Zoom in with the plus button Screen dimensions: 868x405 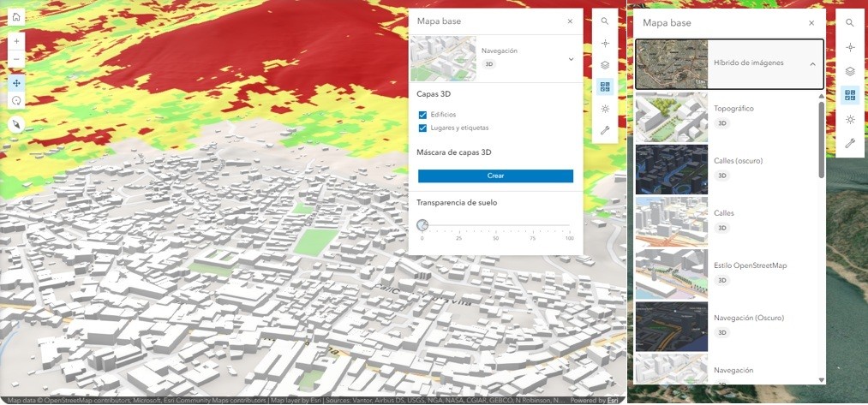(16, 41)
